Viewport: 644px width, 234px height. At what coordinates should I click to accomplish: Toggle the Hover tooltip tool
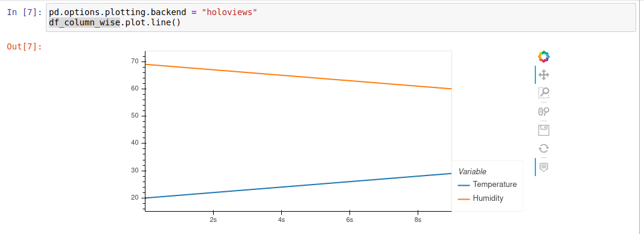(543, 166)
